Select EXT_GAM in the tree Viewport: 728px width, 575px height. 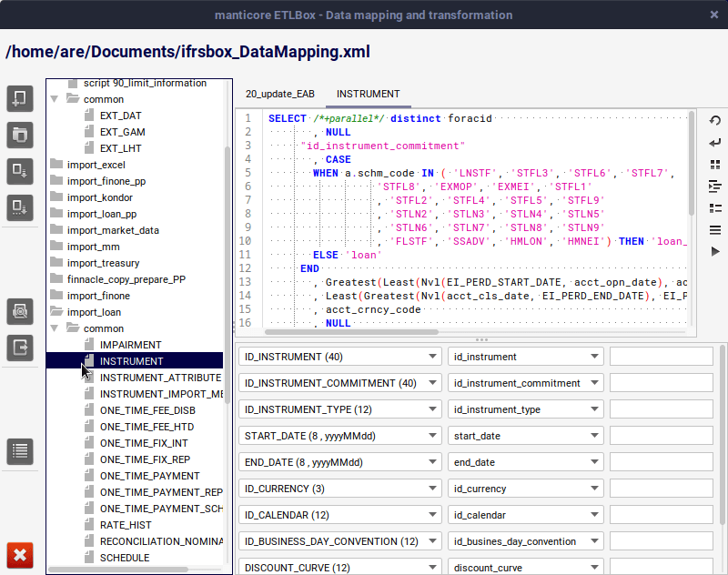(x=123, y=132)
